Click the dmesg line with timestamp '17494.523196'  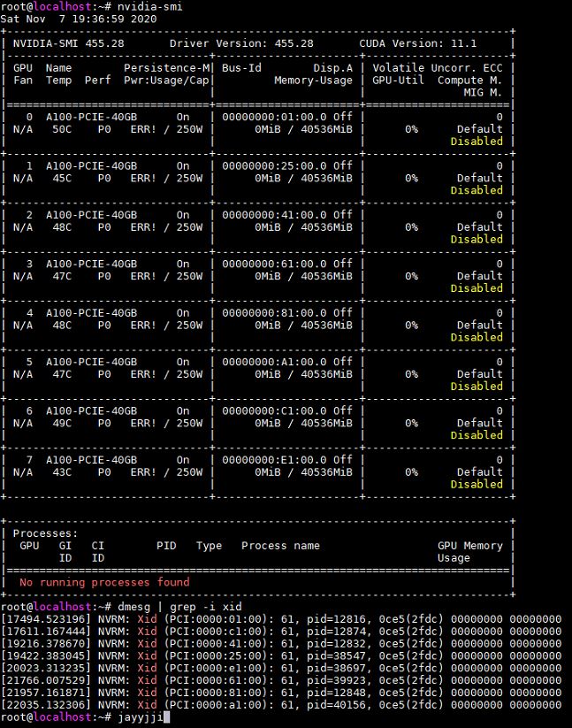[281, 619]
